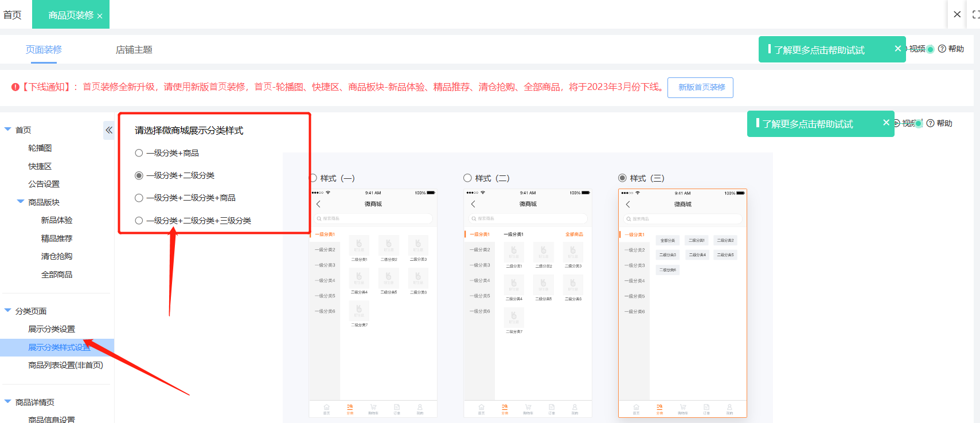The width and height of the screenshot is (980, 423).
Task: Collapse the 首页 tree section
Action: [x=8, y=130]
